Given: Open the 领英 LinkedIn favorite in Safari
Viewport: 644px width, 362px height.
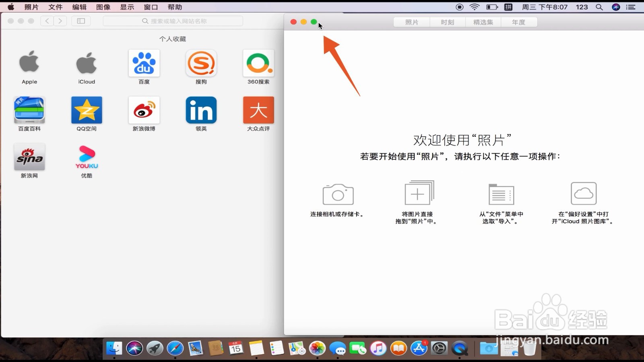Looking at the screenshot, I should click(201, 110).
